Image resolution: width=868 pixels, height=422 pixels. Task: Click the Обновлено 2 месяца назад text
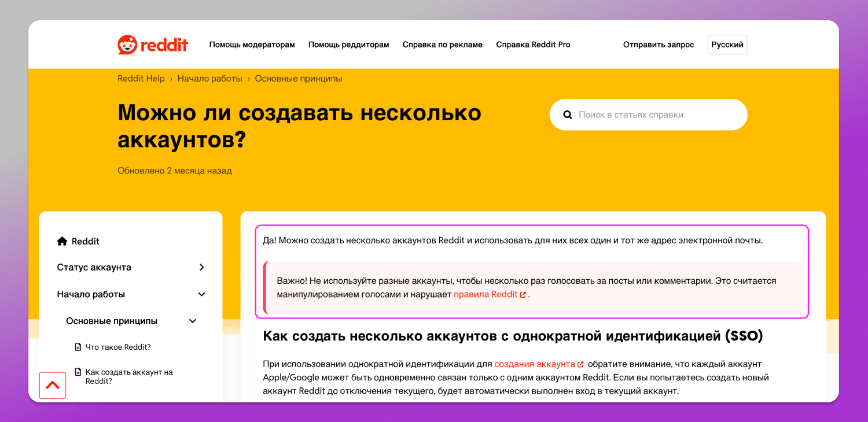[x=175, y=171]
